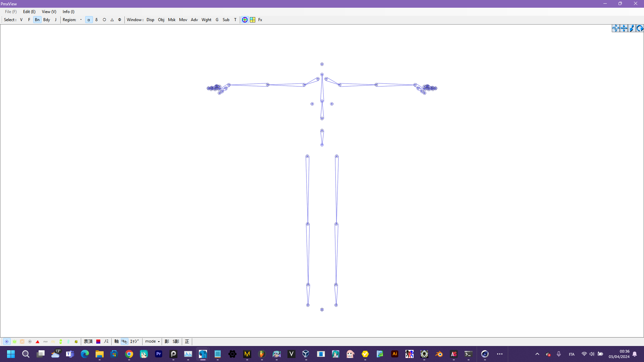Click the green vertex display icon

[x=14, y=342]
